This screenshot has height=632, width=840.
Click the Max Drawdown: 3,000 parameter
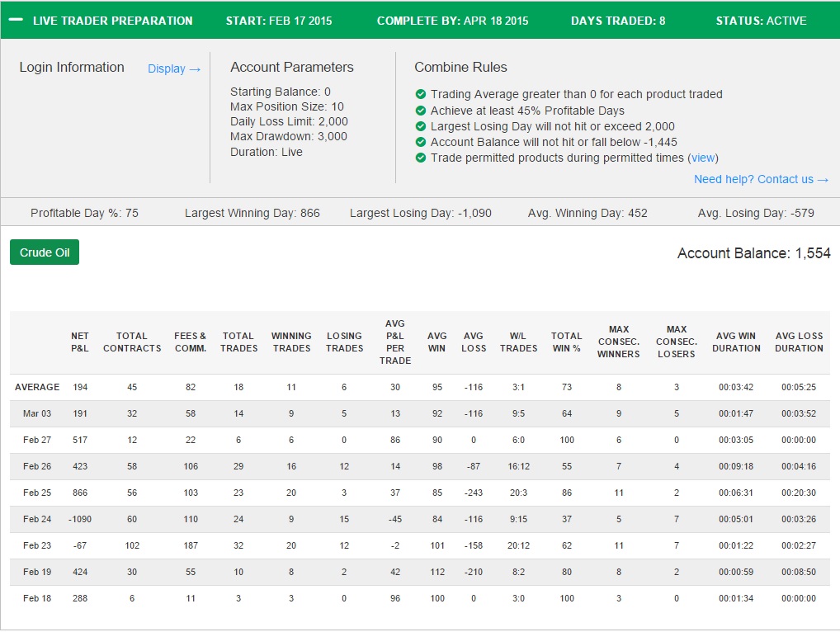tap(288, 137)
